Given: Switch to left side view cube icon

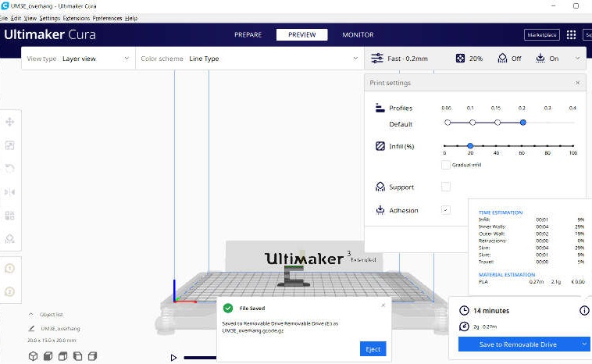Looking at the screenshot, I should [77, 356].
